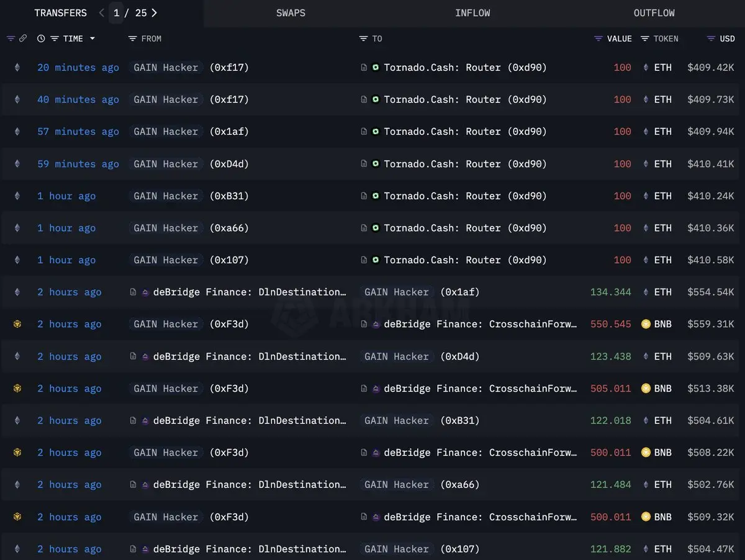Select the OUTFLOW tab
The width and height of the screenshot is (745, 560).
pos(654,13)
